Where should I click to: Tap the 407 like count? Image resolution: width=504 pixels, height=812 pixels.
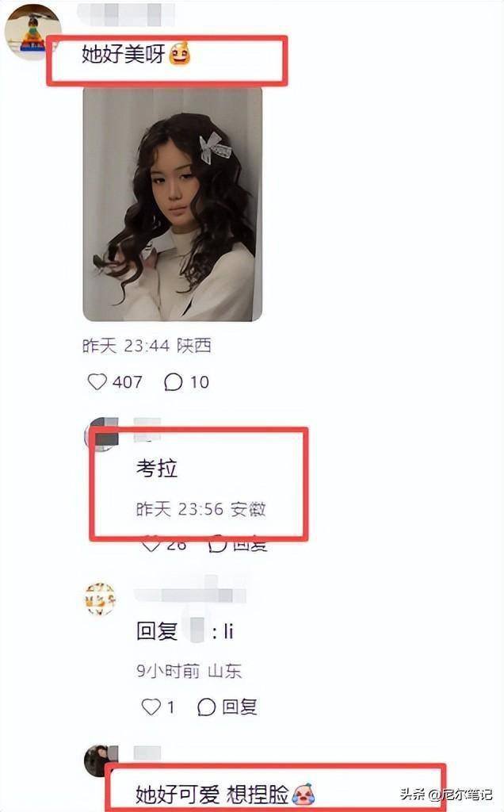tap(128, 382)
